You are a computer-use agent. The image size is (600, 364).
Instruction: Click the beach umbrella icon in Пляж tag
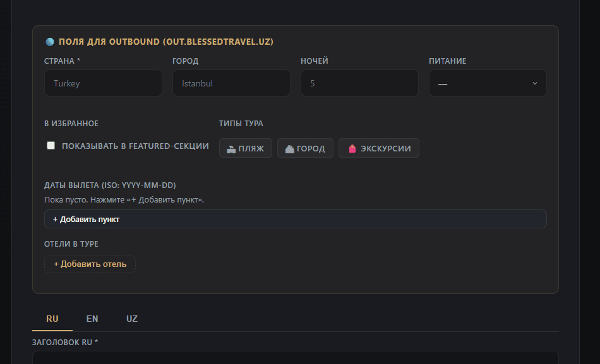pyautogui.click(x=231, y=149)
